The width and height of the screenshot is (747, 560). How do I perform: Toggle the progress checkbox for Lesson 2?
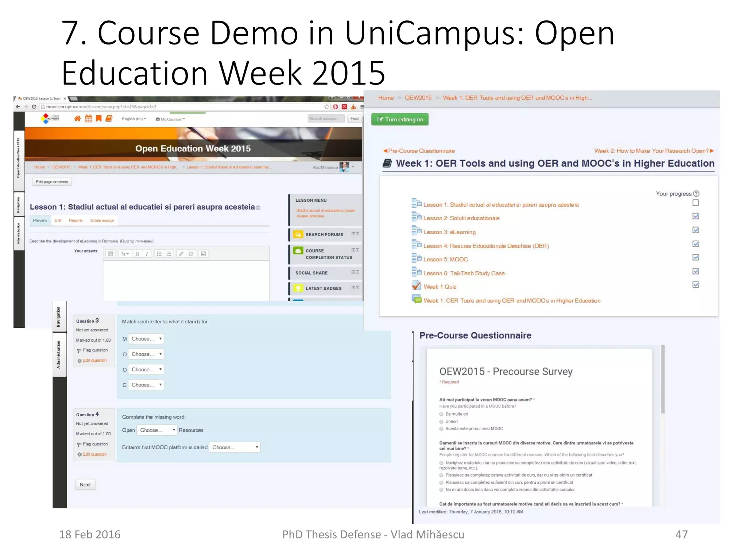coord(696,216)
